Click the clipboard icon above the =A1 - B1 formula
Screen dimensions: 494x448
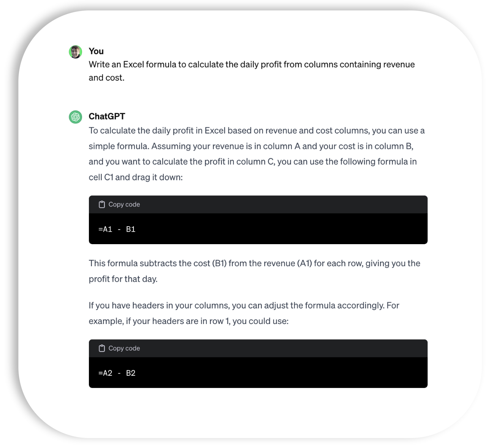[x=101, y=205]
